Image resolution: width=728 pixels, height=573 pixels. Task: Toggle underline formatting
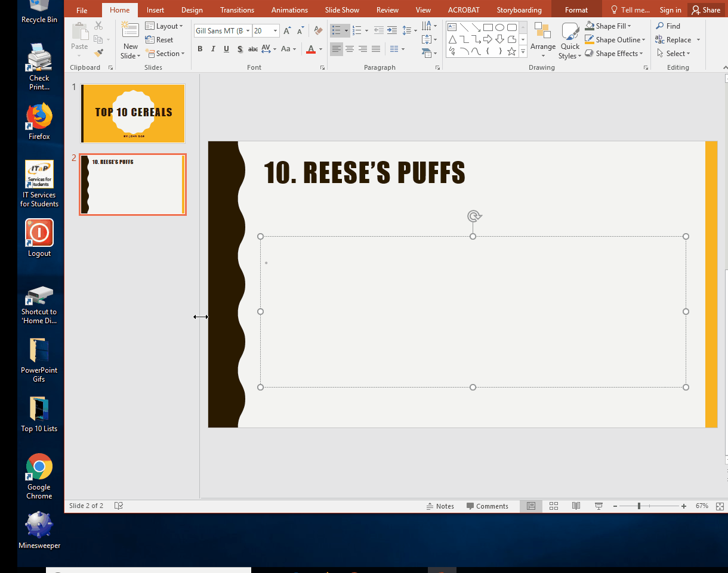click(226, 49)
